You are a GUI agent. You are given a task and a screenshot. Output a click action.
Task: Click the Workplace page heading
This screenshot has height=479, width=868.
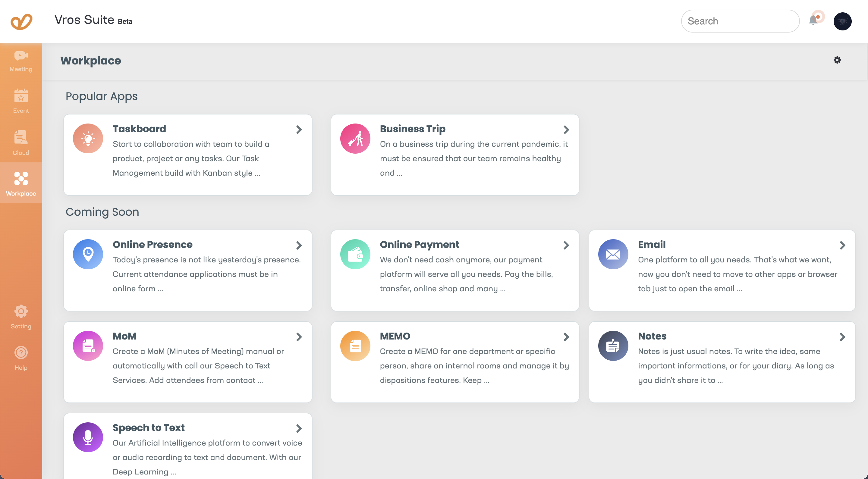tap(91, 61)
